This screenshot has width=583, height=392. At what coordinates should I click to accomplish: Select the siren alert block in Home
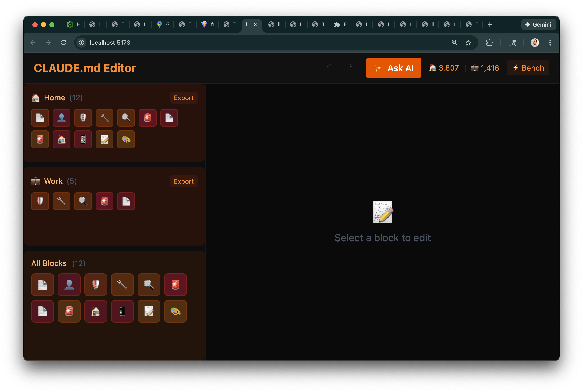point(148,118)
